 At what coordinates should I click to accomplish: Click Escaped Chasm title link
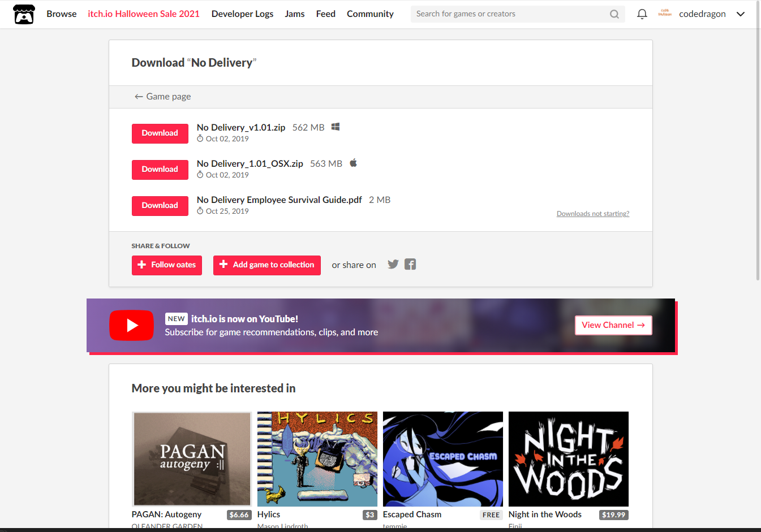[412, 514]
